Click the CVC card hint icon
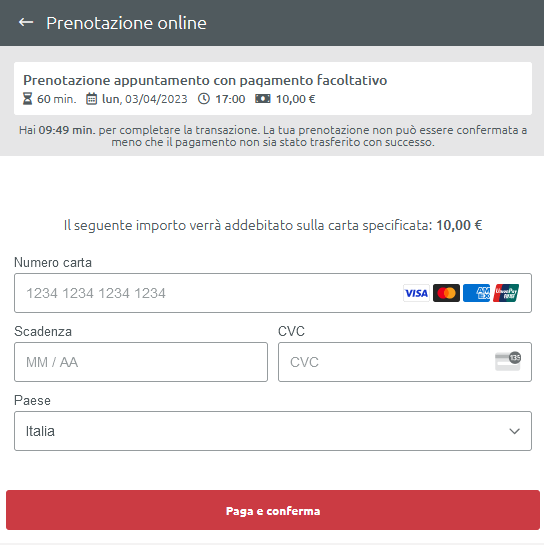The height and width of the screenshot is (545, 544). (x=508, y=361)
